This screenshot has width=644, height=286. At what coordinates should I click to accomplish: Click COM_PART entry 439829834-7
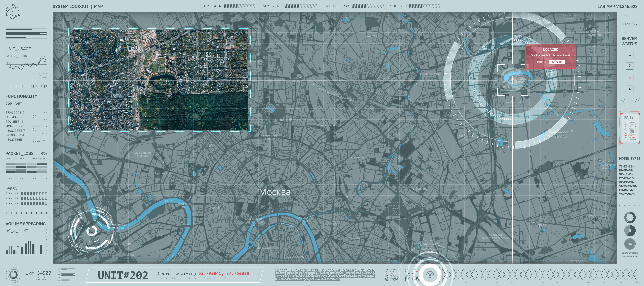pos(15,131)
